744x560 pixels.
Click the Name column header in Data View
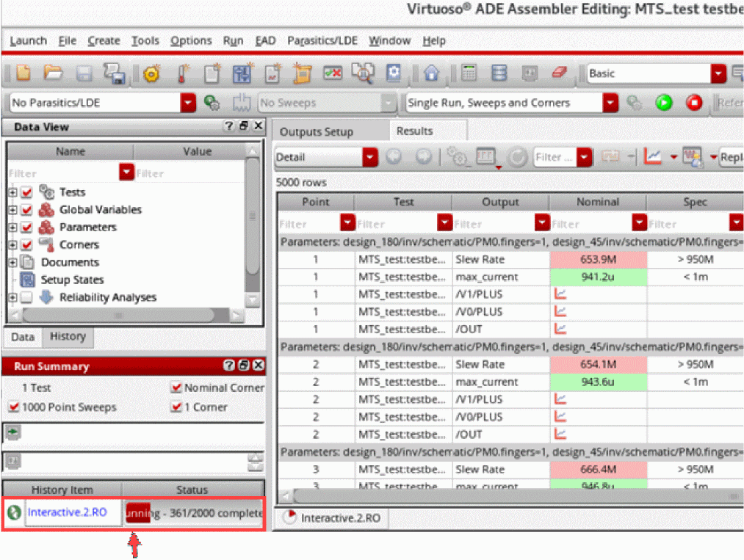coord(71,151)
